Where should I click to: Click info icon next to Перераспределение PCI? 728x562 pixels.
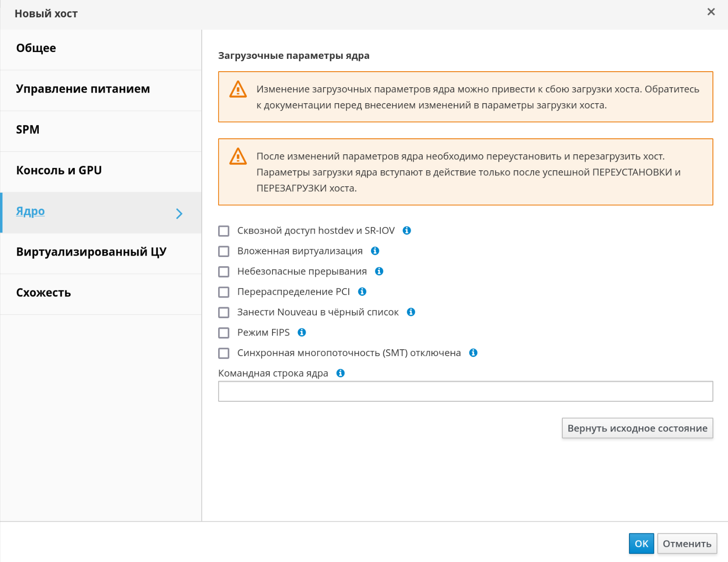(362, 291)
